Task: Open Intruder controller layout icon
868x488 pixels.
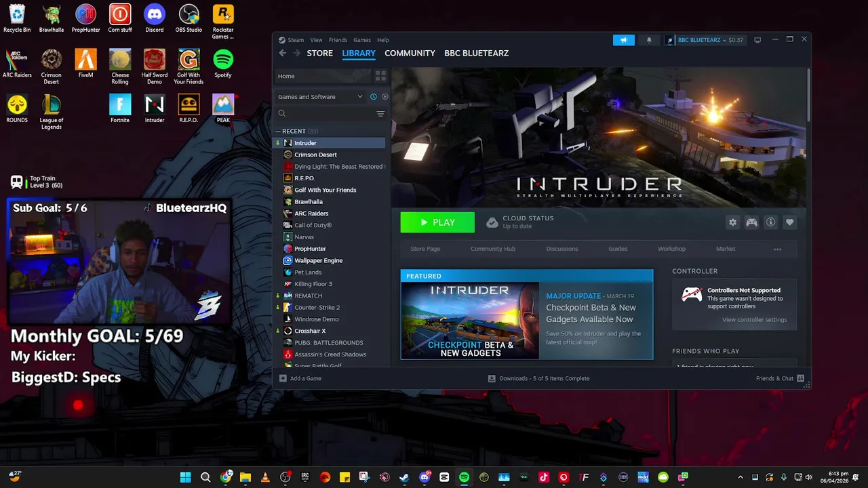Action: click(751, 222)
